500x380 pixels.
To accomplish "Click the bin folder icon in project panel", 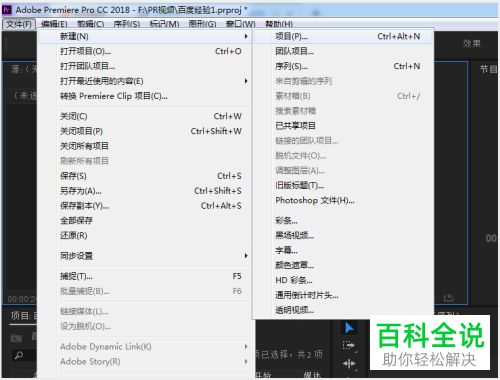I will [16, 339].
